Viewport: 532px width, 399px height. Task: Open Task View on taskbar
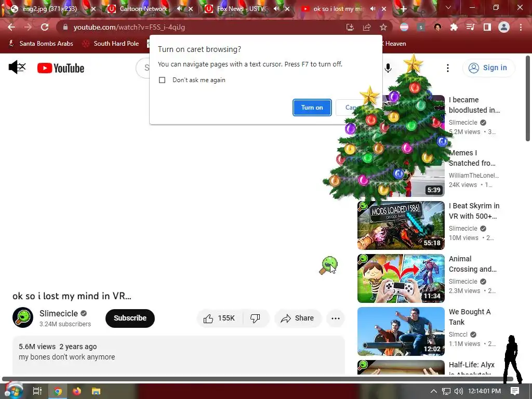(x=37, y=391)
